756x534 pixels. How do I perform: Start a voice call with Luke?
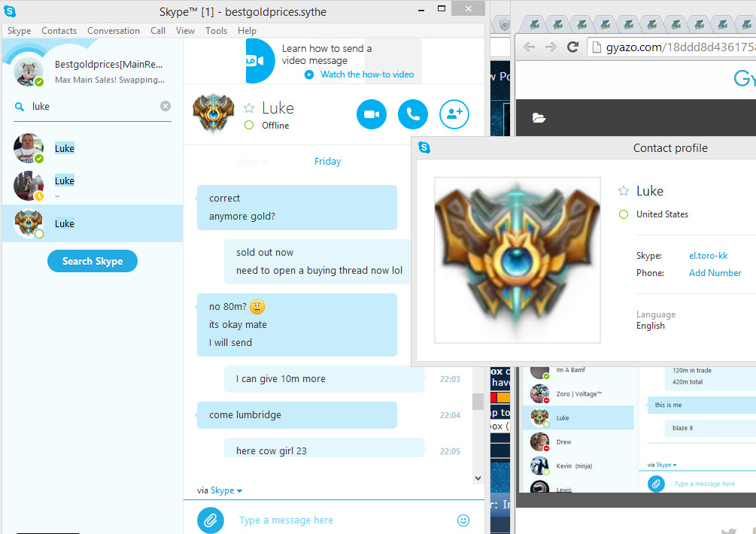413,114
